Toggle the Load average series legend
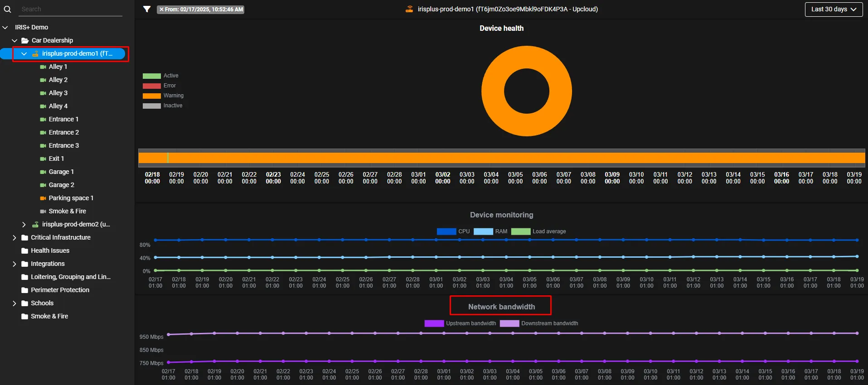The height and width of the screenshot is (385, 868). (x=538, y=231)
